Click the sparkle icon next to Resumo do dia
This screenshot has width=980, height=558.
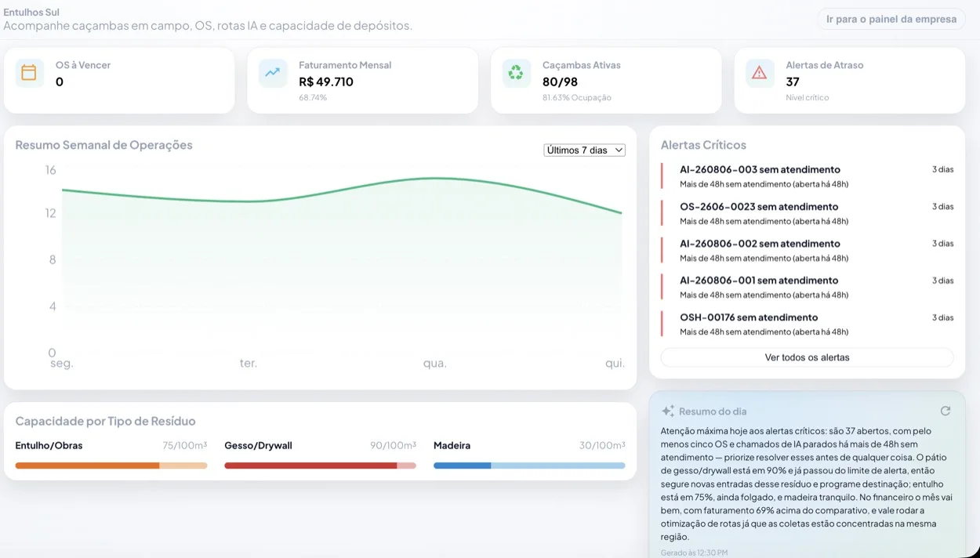[668, 411]
